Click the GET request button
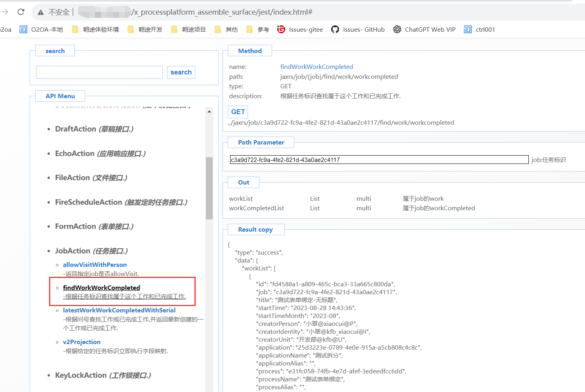 [238, 112]
